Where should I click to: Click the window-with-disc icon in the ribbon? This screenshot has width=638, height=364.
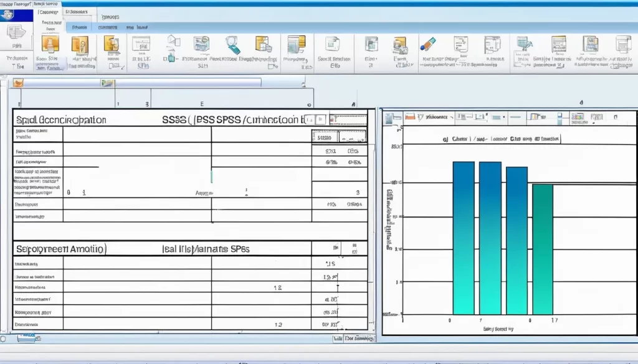201,44
